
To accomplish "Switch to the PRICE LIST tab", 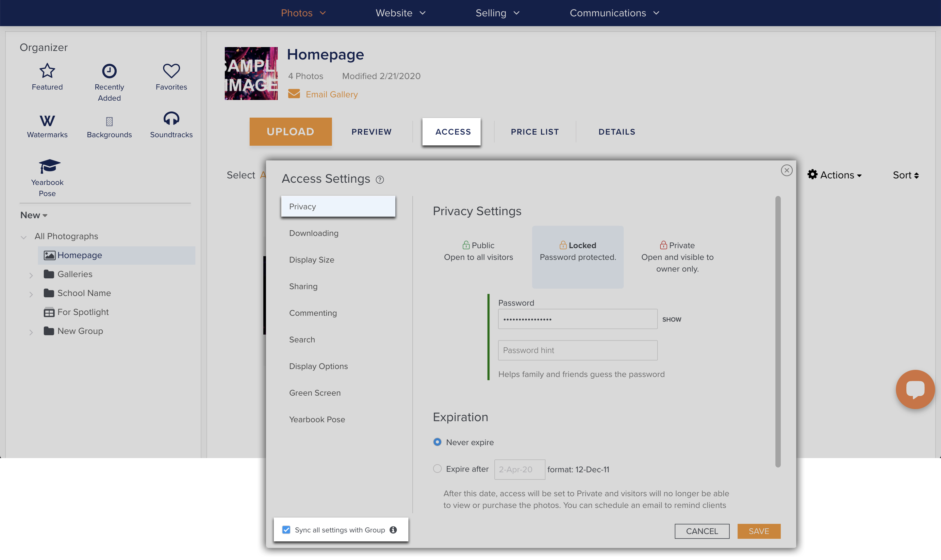I will 535,132.
